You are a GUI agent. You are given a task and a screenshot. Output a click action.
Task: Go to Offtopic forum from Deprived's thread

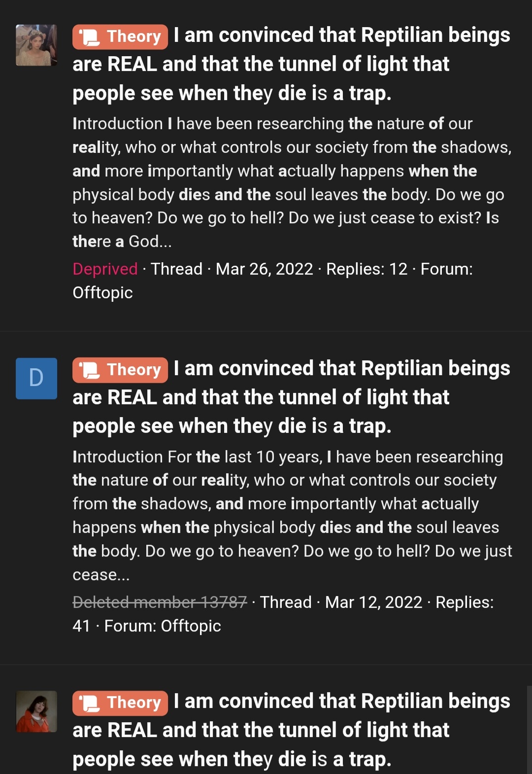102,293
